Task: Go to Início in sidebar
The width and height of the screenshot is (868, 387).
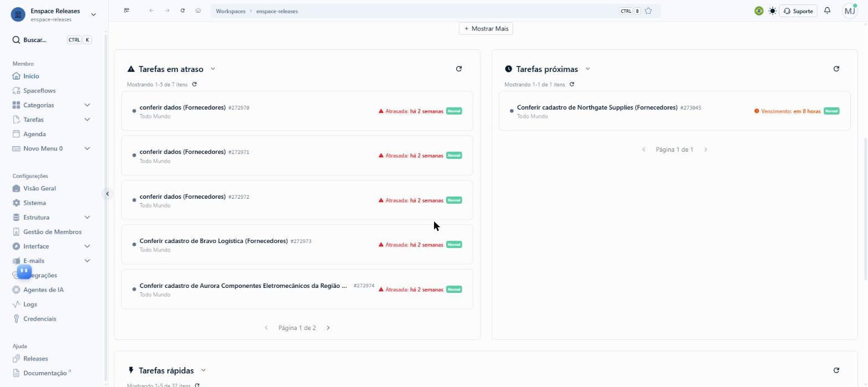Action: click(31, 76)
